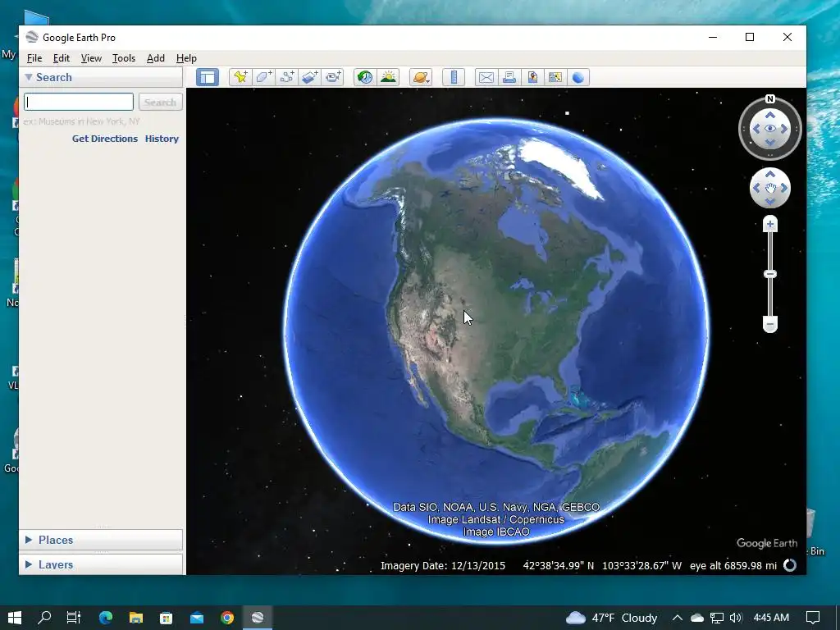Move right with the Move joystick
The width and height of the screenshot is (840, 630).
pyautogui.click(x=783, y=188)
